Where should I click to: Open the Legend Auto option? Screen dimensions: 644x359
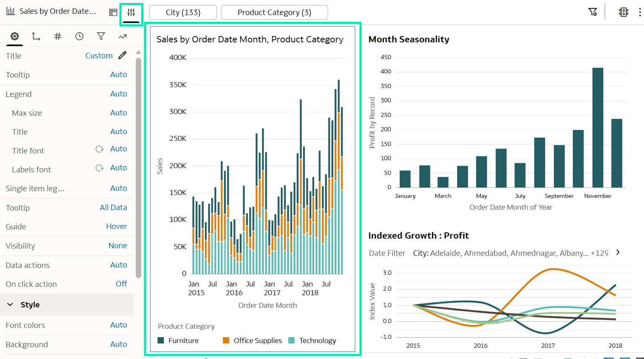coord(119,94)
